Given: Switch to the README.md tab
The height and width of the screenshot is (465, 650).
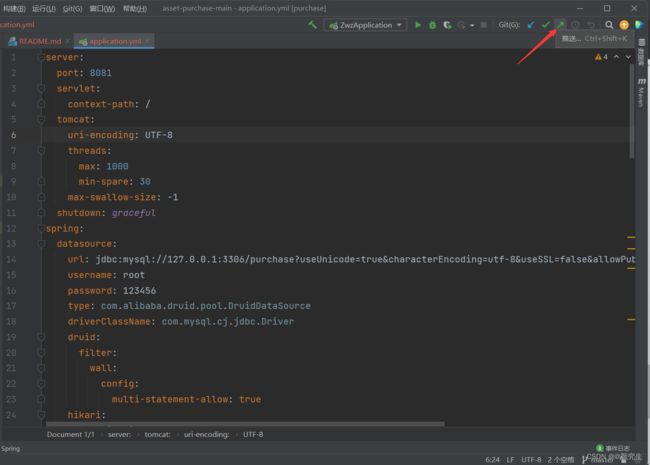Looking at the screenshot, I should [x=40, y=41].
